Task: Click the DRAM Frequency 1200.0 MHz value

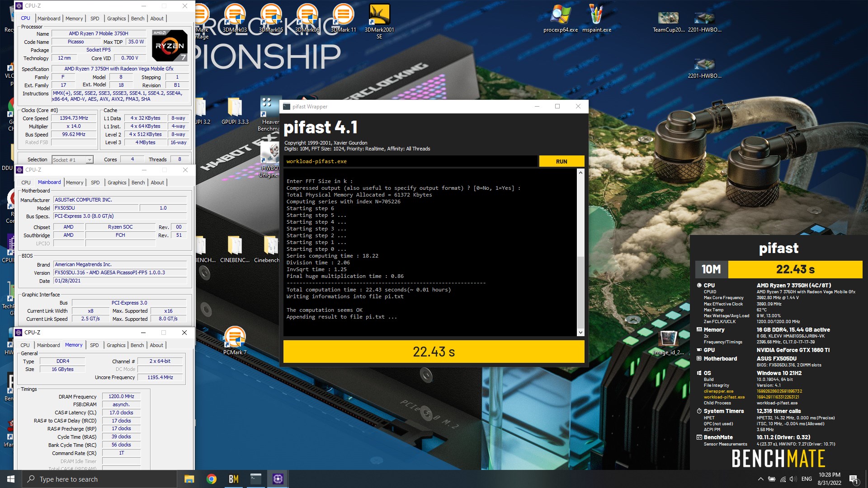Action: [x=121, y=397]
